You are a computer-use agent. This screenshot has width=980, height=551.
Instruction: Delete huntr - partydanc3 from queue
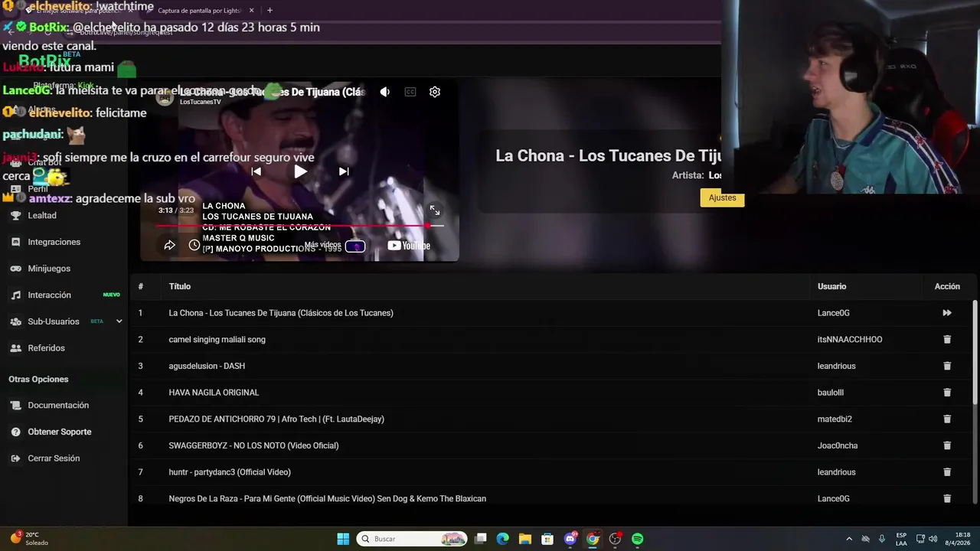click(947, 472)
